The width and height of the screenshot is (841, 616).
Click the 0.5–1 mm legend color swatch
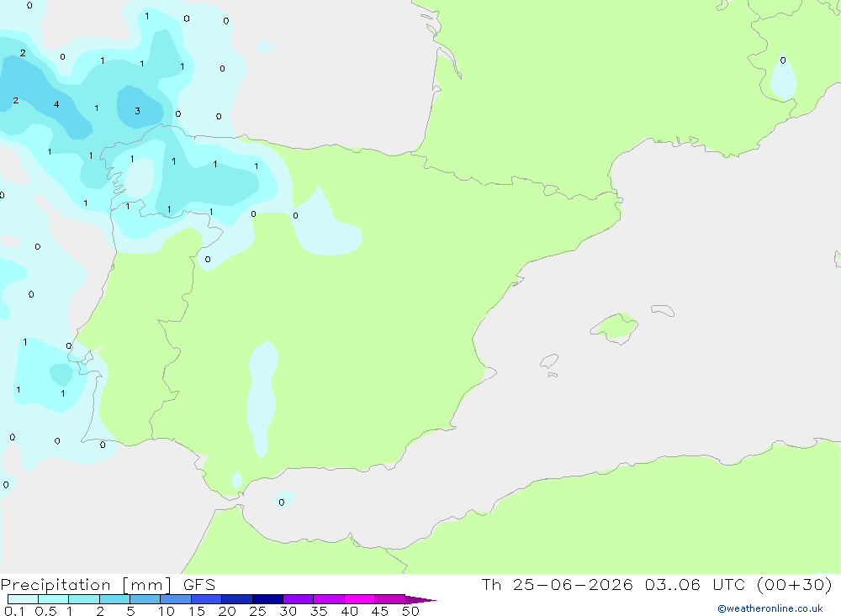coord(53,599)
